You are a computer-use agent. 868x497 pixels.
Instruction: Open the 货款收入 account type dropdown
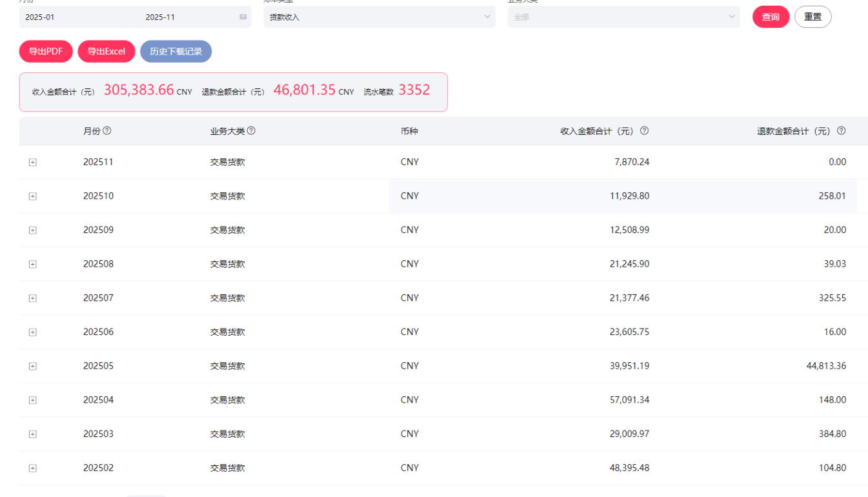pos(379,17)
